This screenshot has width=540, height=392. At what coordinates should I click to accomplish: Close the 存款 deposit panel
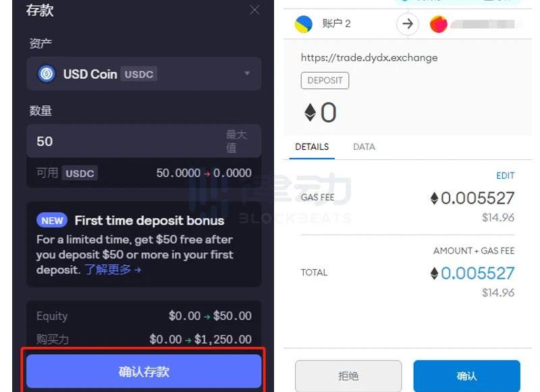[254, 10]
